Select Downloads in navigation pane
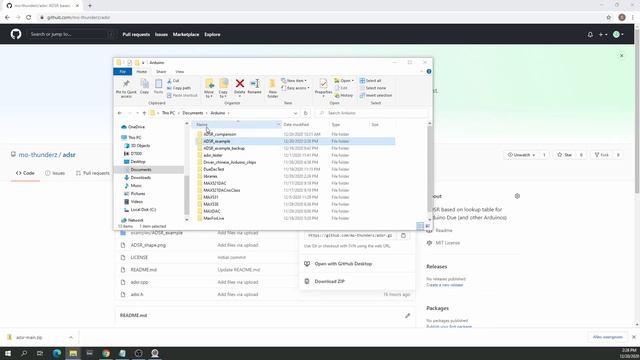 (141, 178)
